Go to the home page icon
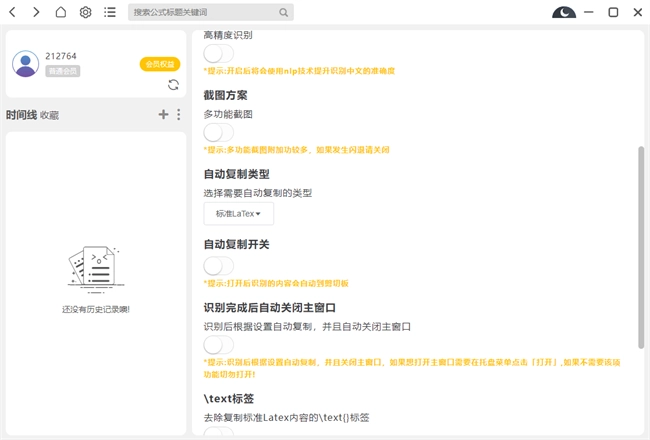This screenshot has width=650, height=440. pyautogui.click(x=61, y=13)
